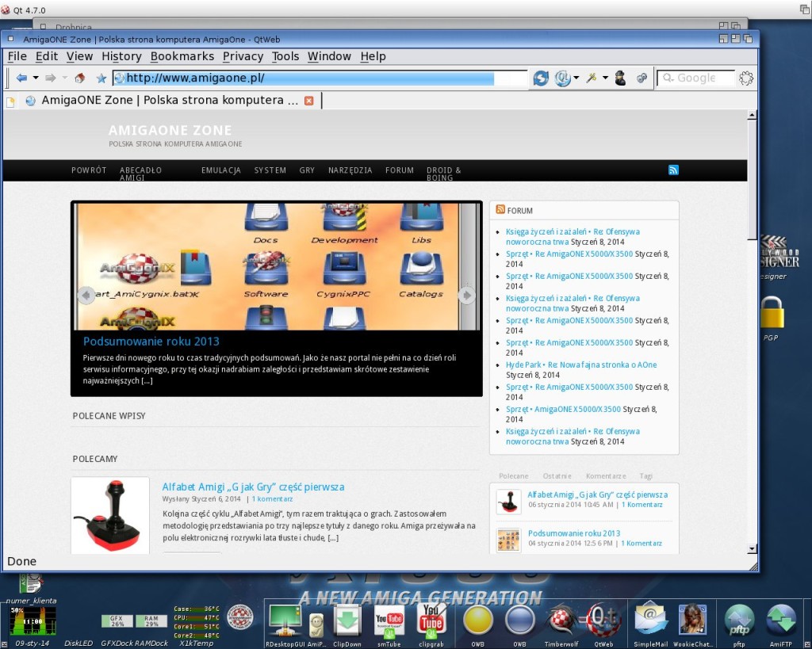Bookmark page with the star icon
Viewport: 812px width, 649px height.
(101, 78)
